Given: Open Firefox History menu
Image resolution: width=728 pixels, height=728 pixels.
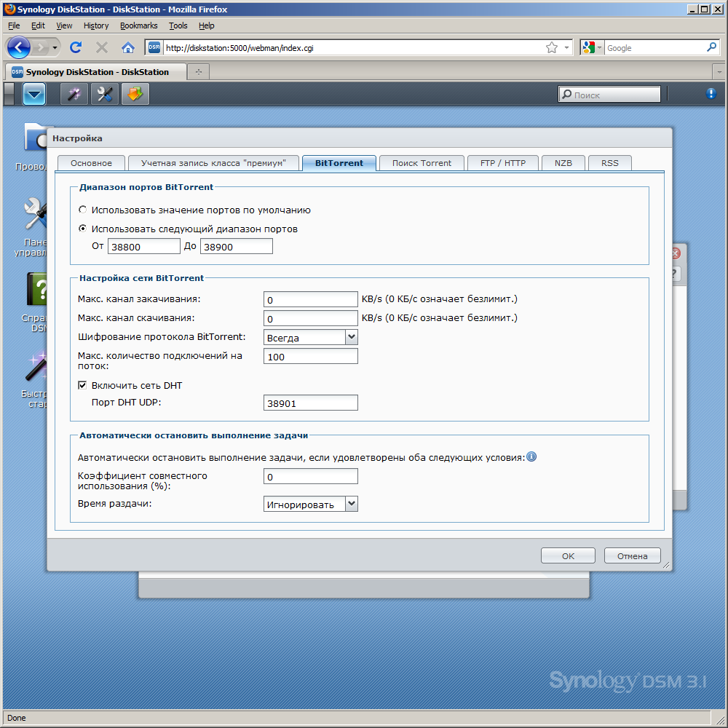Looking at the screenshot, I should (x=96, y=25).
